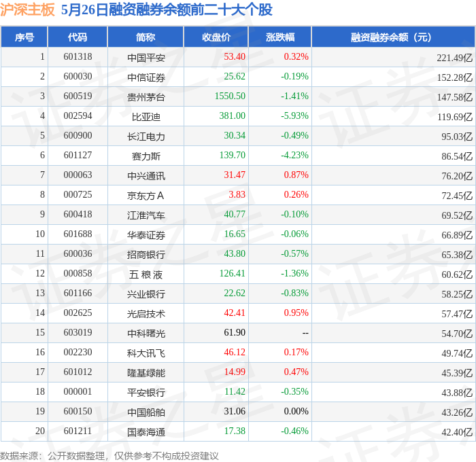Click stock name 中兴通讯
Image resolution: width=476 pixels, height=462 pixels.
pos(146,176)
